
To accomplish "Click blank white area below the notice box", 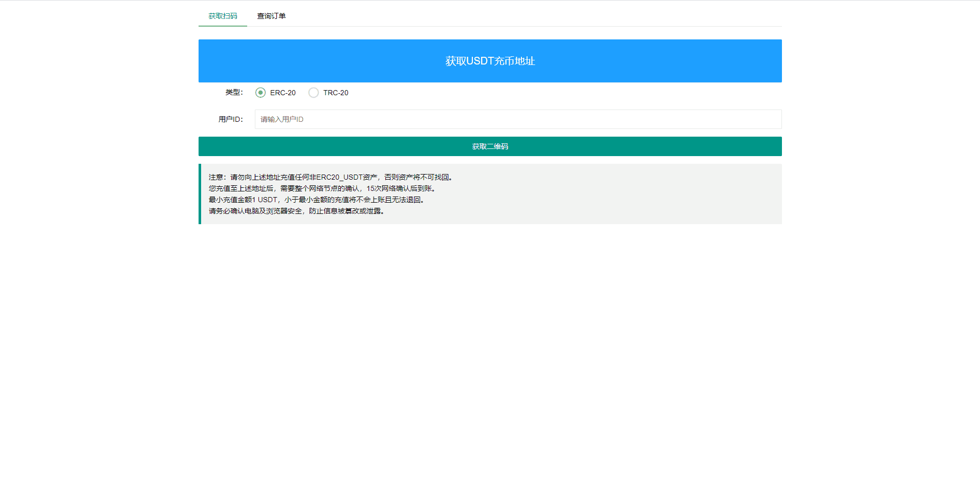I will [490, 333].
